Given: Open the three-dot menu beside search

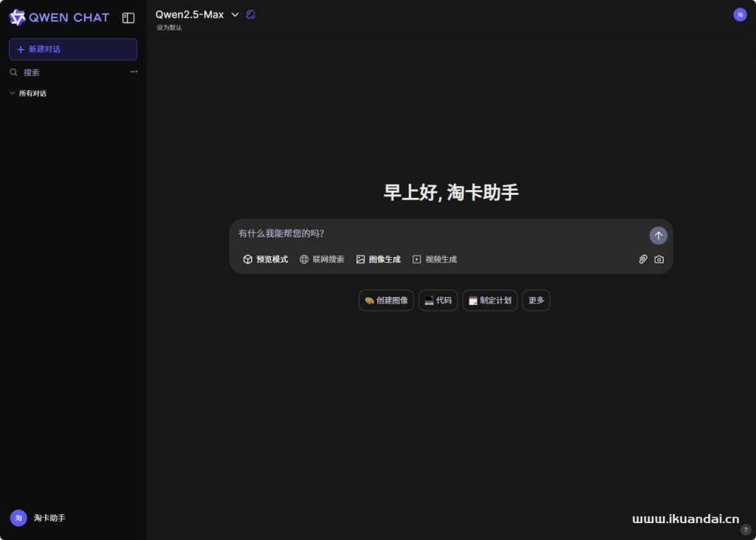Looking at the screenshot, I should [x=134, y=72].
